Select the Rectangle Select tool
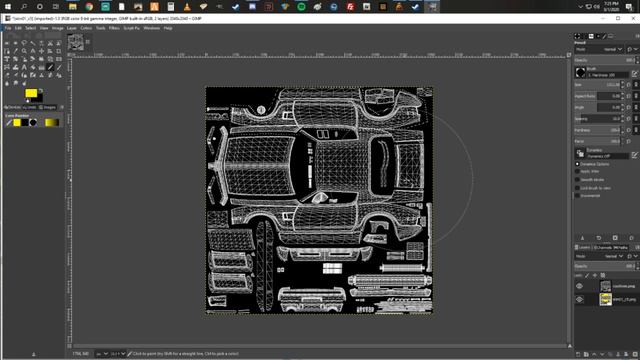Screen dimensions: 640x360 pyautogui.click(x=7, y=43)
